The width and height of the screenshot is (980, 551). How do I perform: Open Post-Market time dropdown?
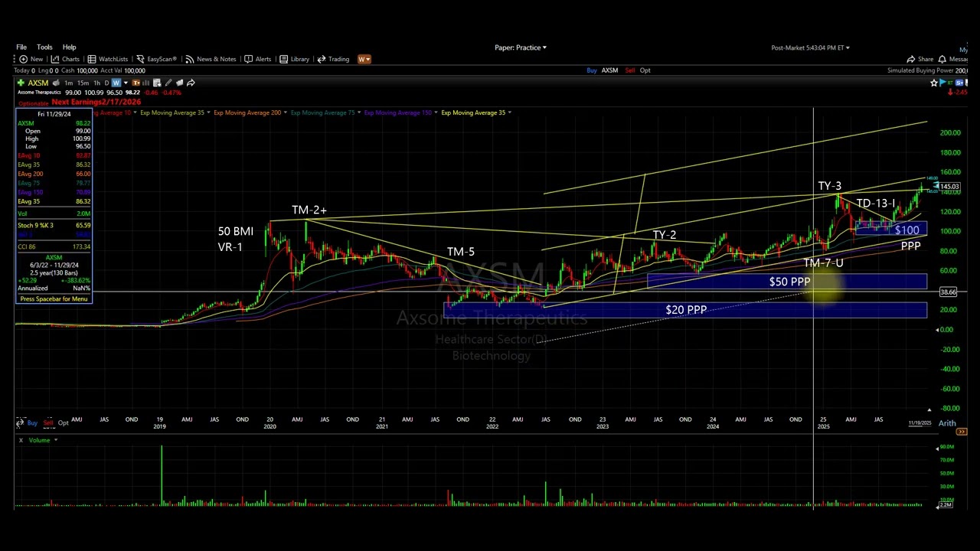pos(810,47)
